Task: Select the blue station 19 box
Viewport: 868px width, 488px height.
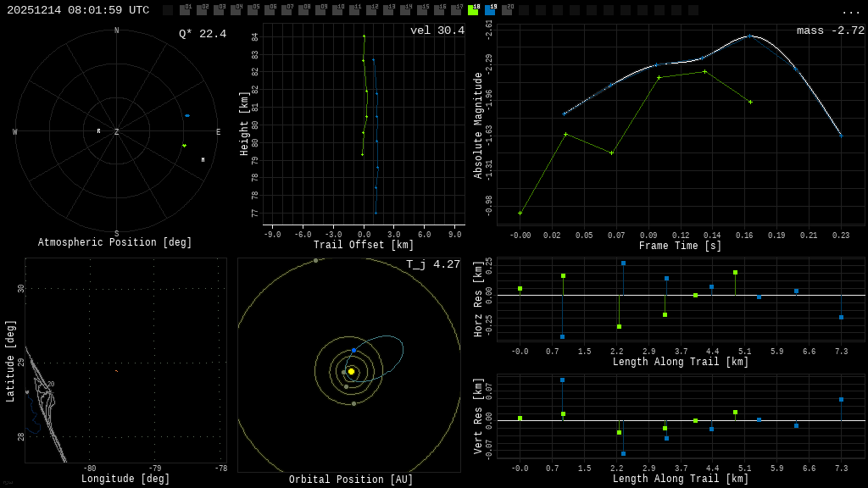Action: 490,10
